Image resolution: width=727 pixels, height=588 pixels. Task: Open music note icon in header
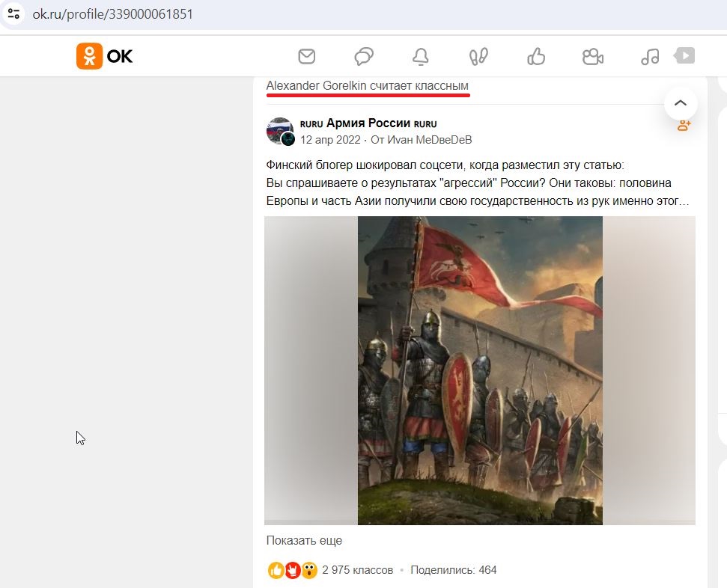pos(650,57)
